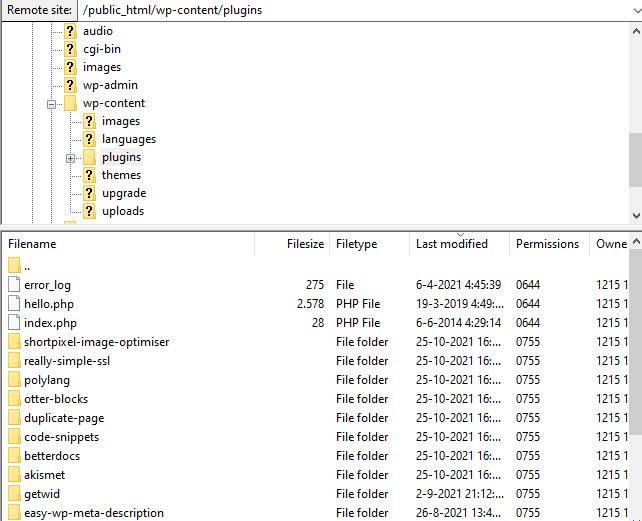Image resolution: width=642 pixels, height=521 pixels.
Task: Click the themes folder question-mark icon
Action: (89, 175)
